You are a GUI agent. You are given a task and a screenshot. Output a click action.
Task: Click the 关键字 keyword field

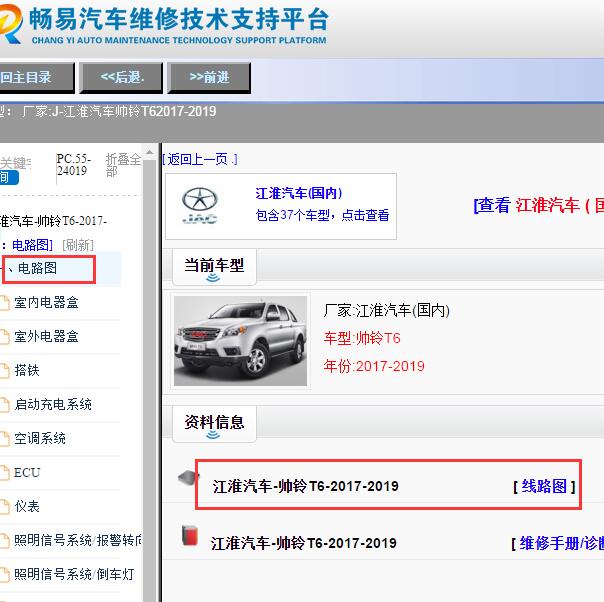(15, 163)
